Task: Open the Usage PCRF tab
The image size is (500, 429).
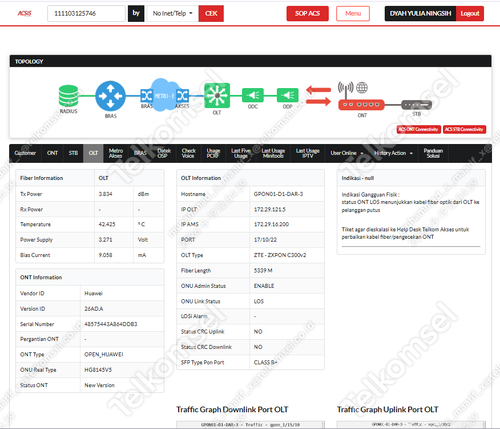Action: (x=213, y=153)
